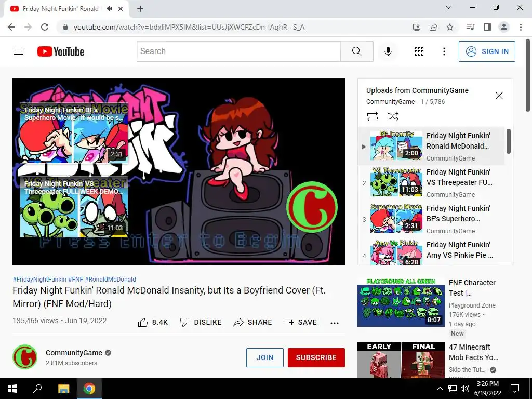Start voice search with microphone icon

388,51
